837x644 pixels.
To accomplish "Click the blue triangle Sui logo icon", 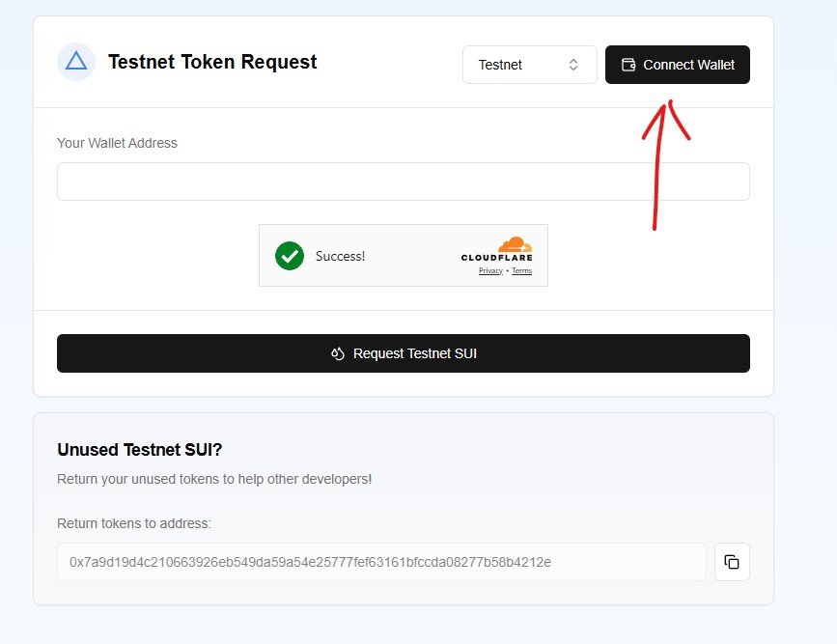I will 76,62.
